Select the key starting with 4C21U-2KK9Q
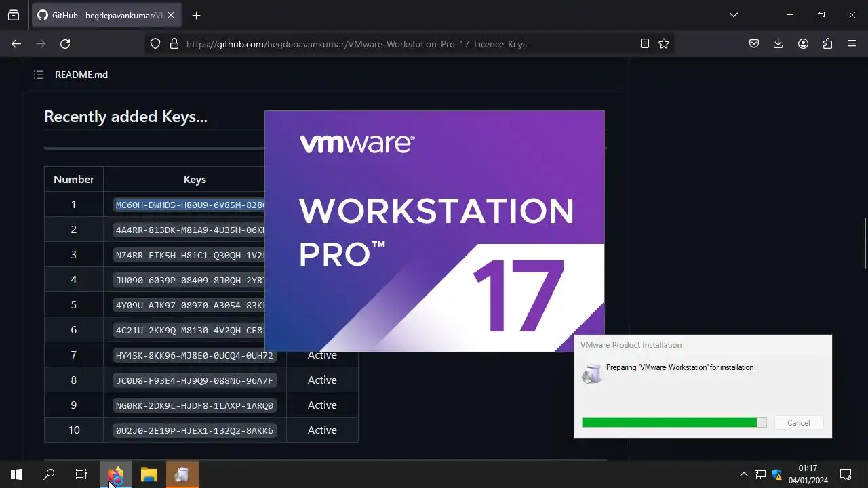The width and height of the screenshot is (868, 488). tap(189, 330)
